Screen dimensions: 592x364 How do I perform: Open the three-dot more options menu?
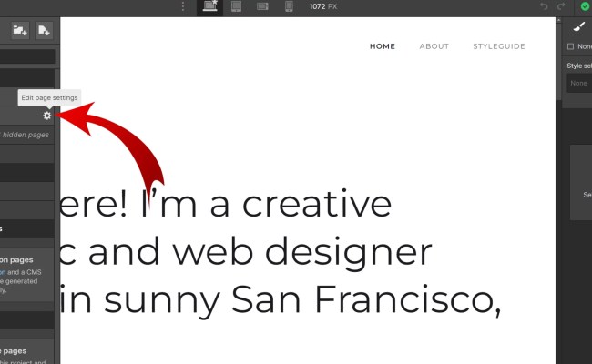pos(183,6)
